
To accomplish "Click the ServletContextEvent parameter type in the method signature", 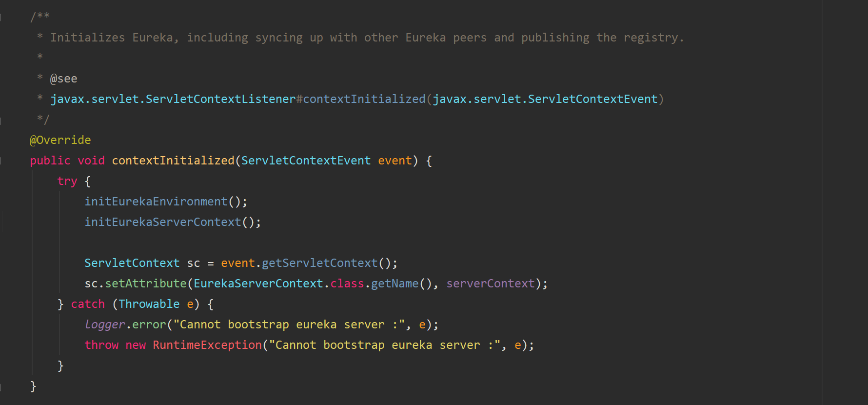I will [x=306, y=161].
